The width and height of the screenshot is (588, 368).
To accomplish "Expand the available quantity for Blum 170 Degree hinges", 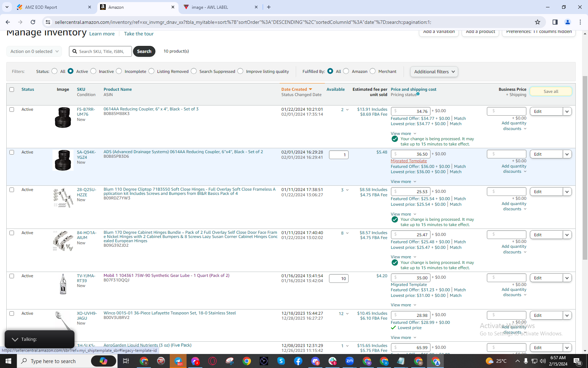I will (x=345, y=233).
